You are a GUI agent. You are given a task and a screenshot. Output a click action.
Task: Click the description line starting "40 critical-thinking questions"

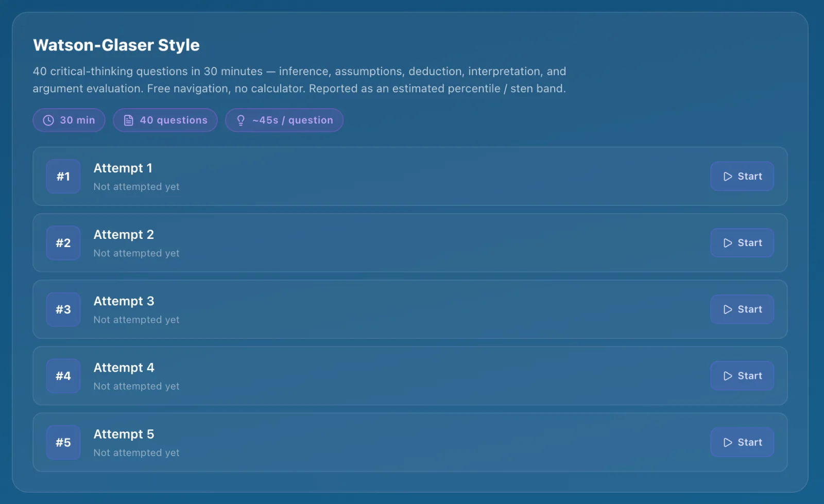click(299, 71)
